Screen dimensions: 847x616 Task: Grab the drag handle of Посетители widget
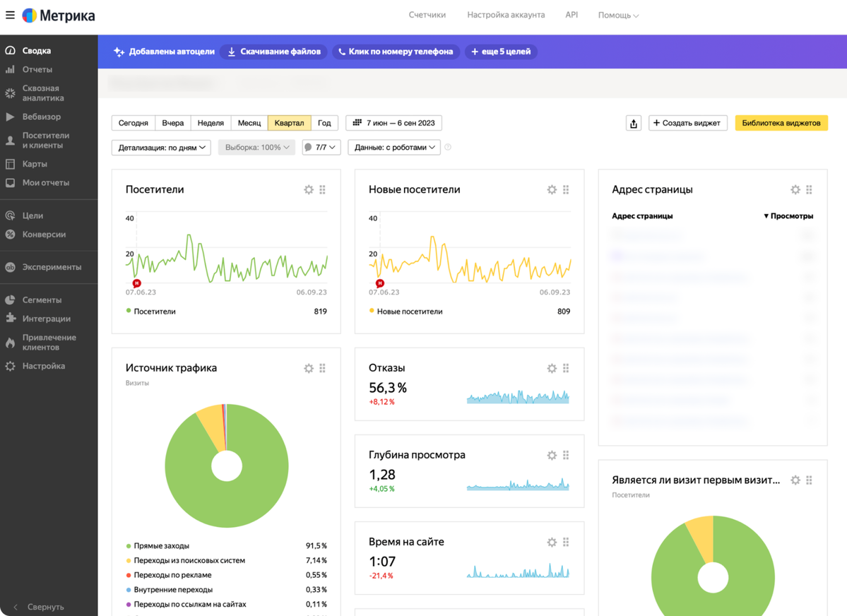(x=323, y=189)
